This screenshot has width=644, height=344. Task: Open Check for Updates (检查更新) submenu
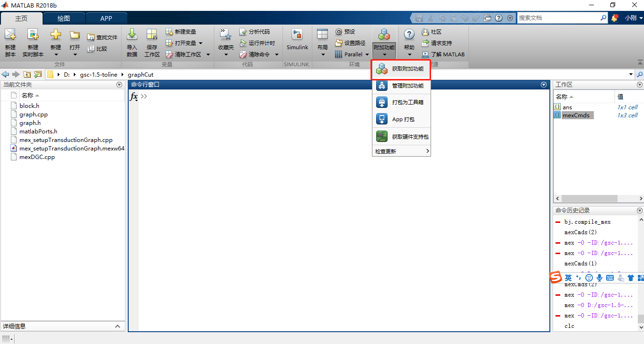[401, 151]
